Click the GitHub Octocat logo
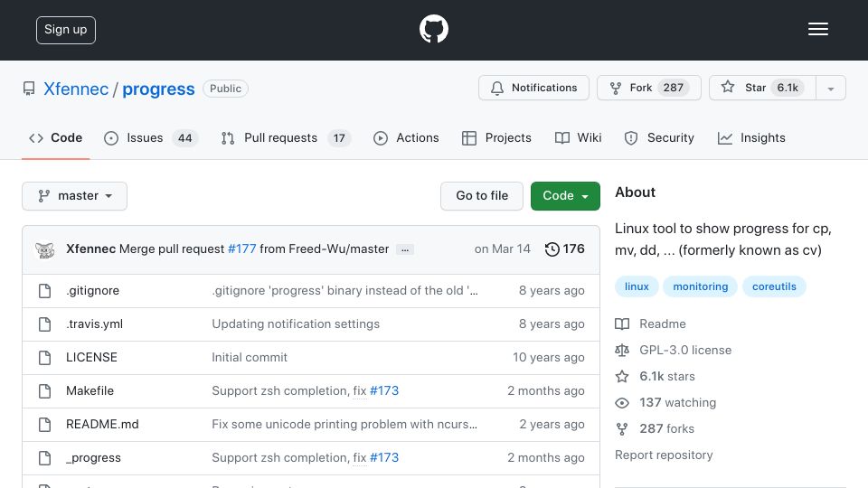The image size is (868, 488). pos(433,29)
